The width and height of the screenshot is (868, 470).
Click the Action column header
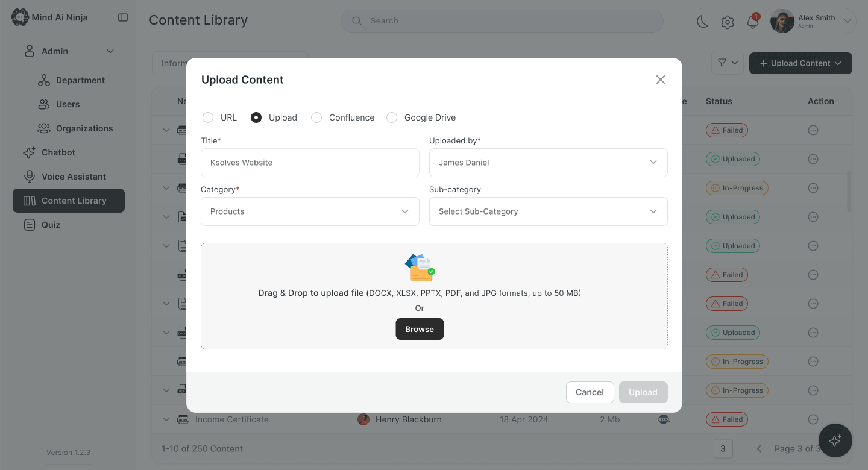point(821,101)
